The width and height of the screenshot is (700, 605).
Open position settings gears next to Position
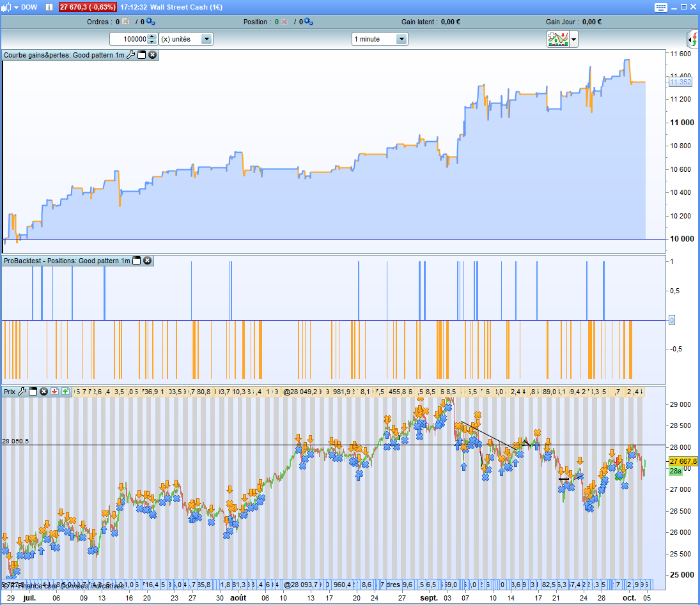pyautogui.click(x=309, y=22)
